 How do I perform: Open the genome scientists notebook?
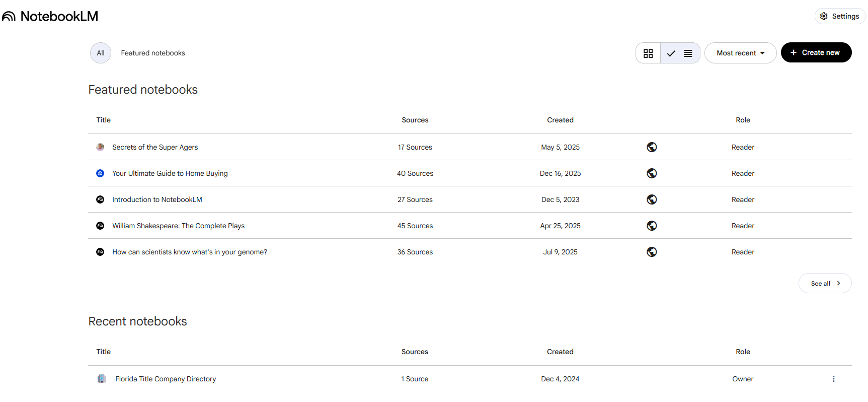(x=190, y=252)
